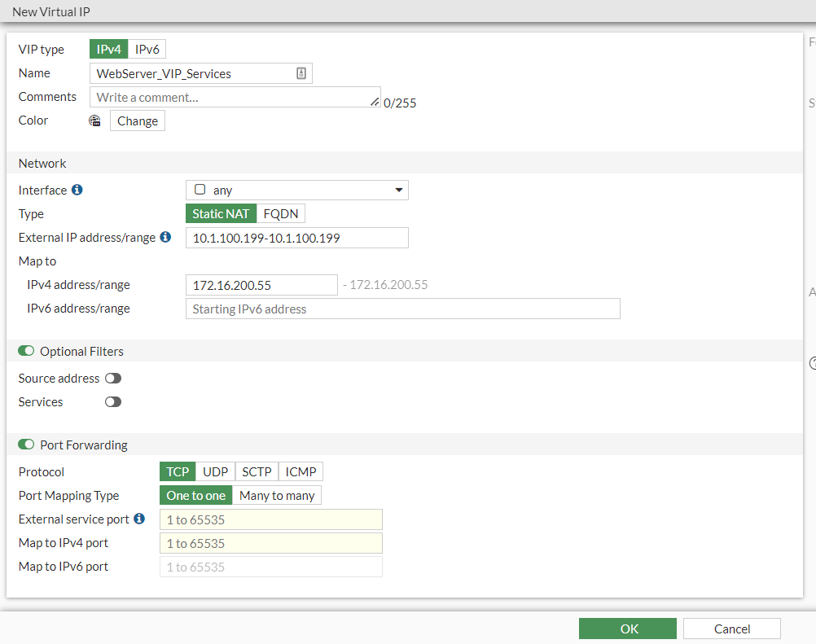Click the Change button for Color

pyautogui.click(x=137, y=120)
